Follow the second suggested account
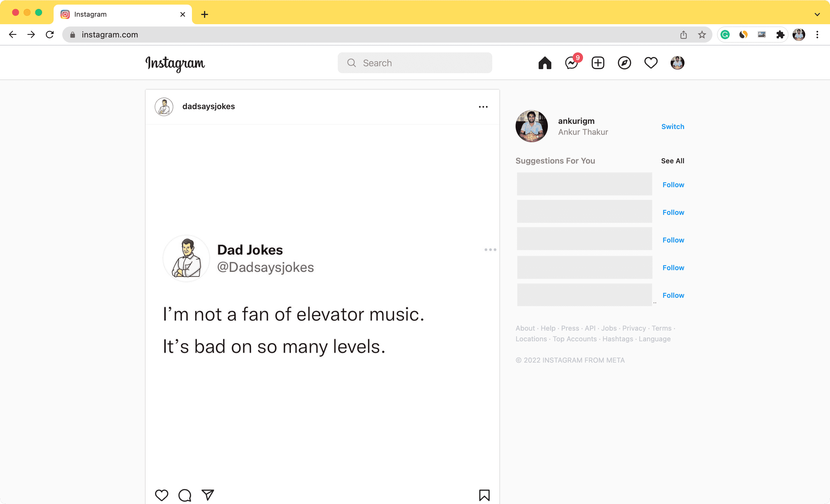 pyautogui.click(x=673, y=213)
